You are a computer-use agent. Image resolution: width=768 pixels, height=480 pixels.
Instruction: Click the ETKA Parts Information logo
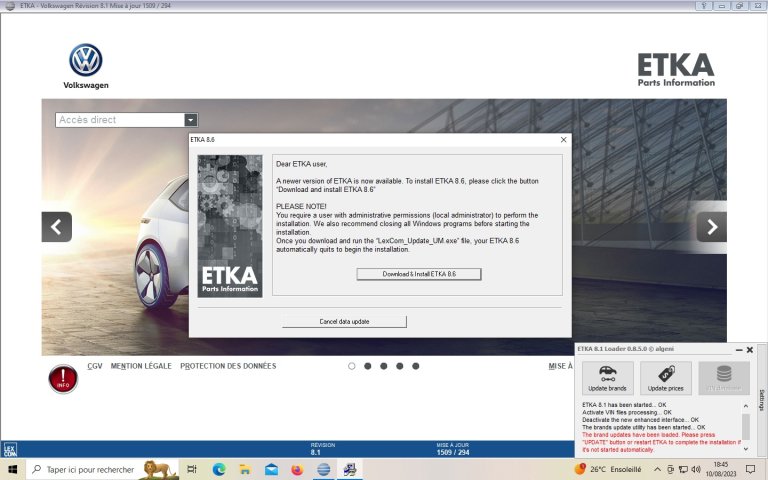tap(676, 70)
